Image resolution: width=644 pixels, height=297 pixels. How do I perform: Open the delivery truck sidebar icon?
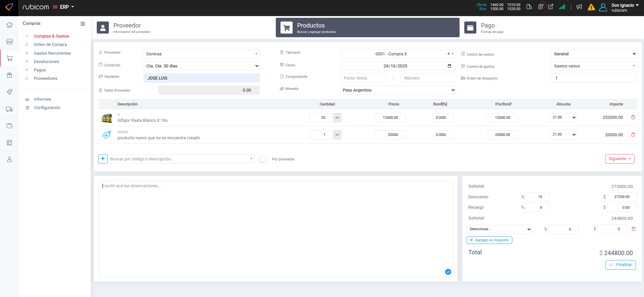click(9, 109)
